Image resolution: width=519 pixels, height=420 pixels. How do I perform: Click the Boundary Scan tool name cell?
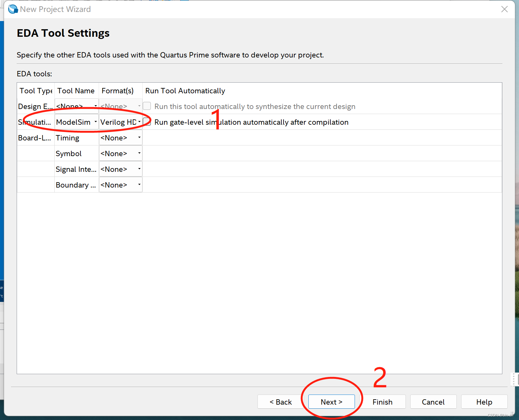77,185
